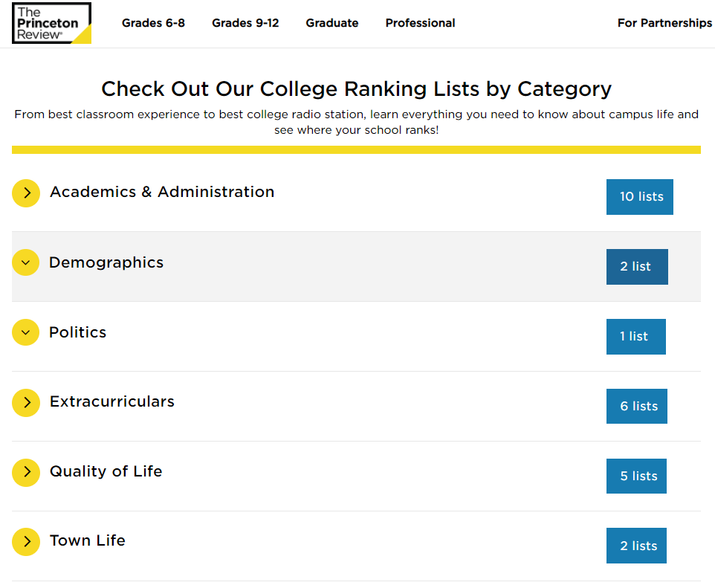Click The Princeton Review logo

[52, 23]
